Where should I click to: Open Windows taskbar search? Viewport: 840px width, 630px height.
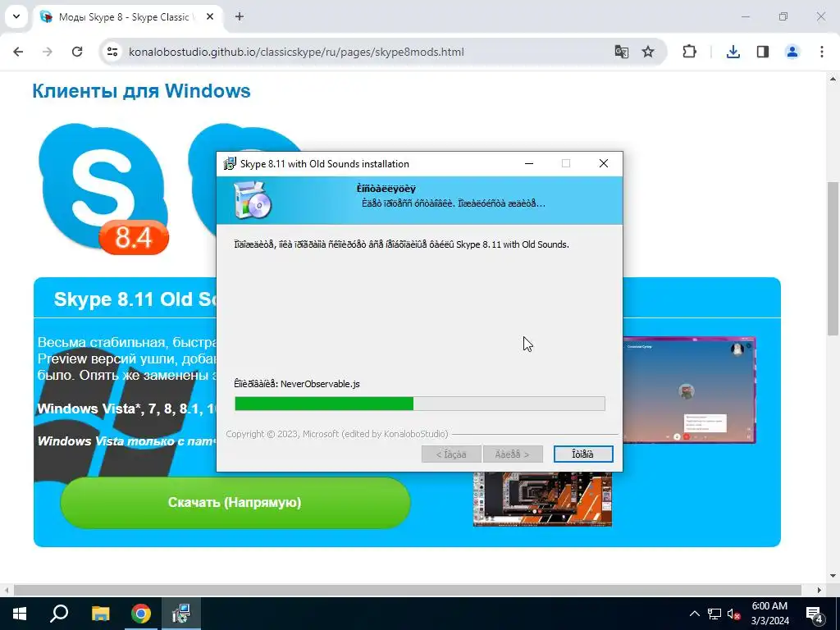[59, 614]
